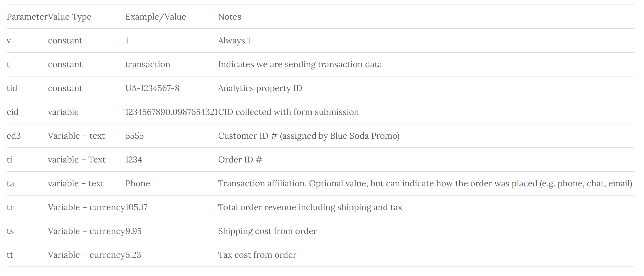The height and width of the screenshot is (276, 644).
Task: Click the Tax cost from order note
Action: 257,255
